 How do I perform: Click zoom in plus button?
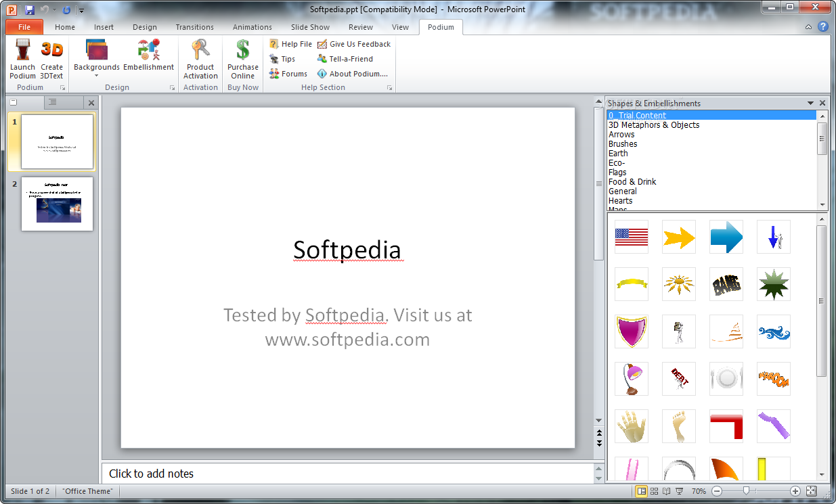point(795,491)
